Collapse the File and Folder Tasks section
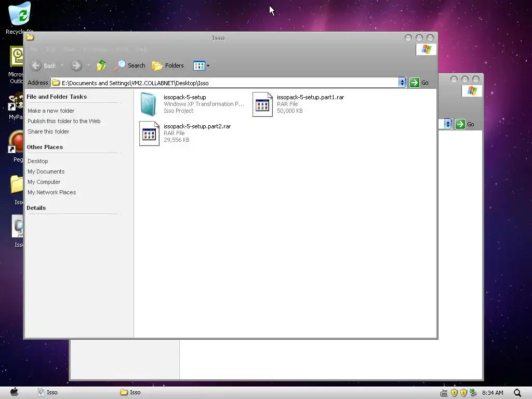 [57, 97]
